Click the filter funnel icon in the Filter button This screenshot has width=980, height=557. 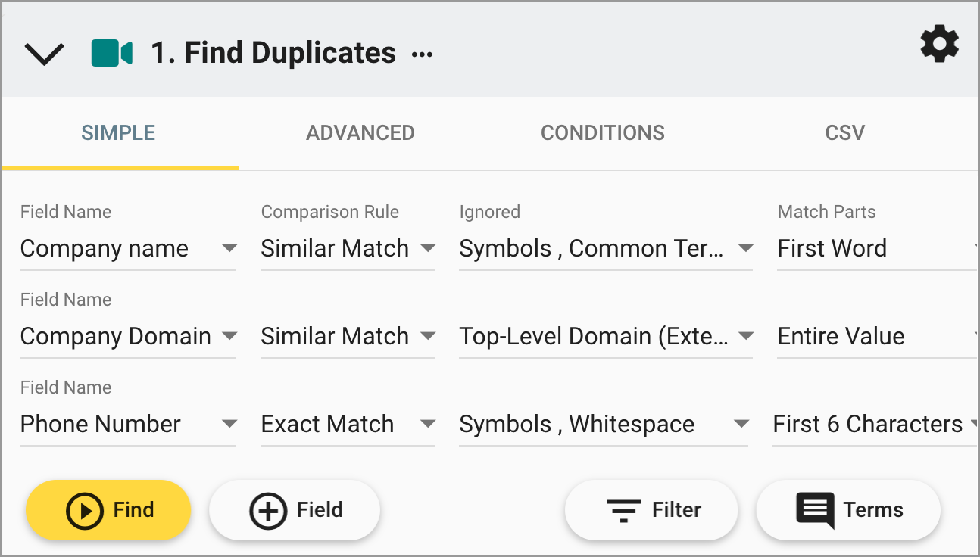623,510
